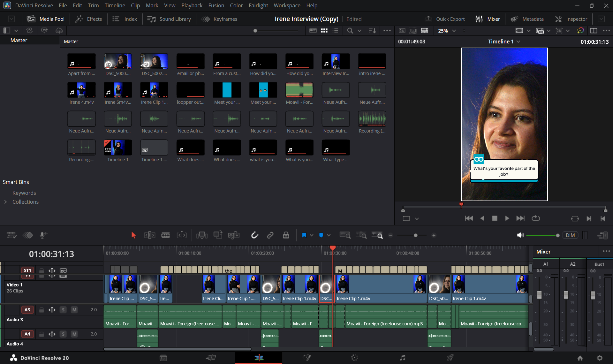
Task: Expand the Collections smart bin
Action: coord(5,202)
